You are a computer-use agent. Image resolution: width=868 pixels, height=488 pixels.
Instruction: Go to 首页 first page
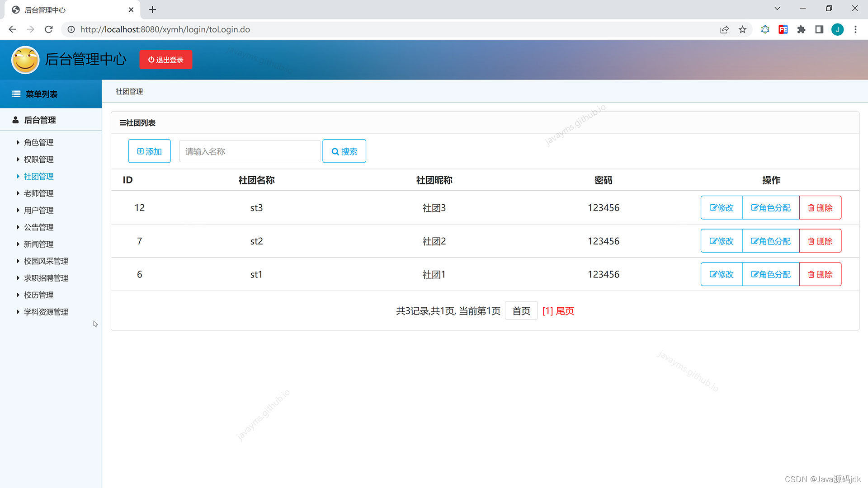click(521, 311)
